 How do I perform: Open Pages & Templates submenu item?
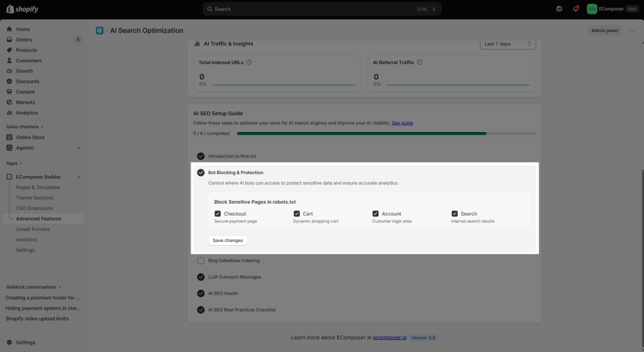point(38,187)
